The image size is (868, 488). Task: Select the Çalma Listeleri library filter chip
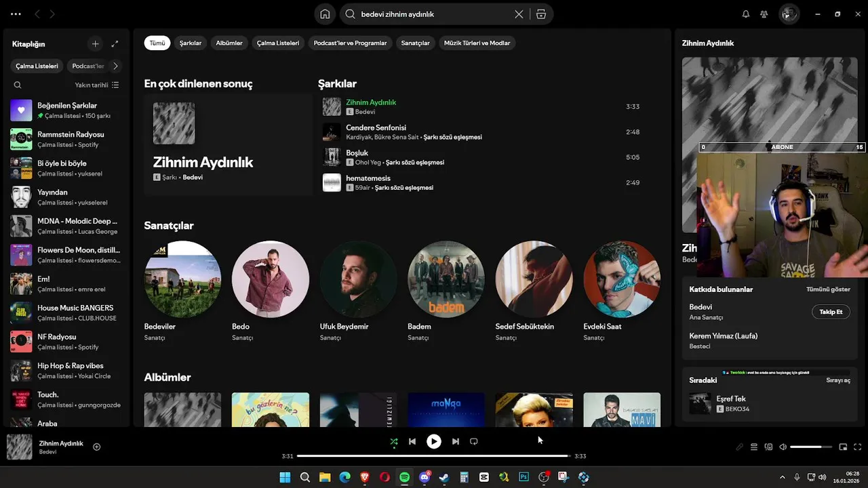click(37, 66)
